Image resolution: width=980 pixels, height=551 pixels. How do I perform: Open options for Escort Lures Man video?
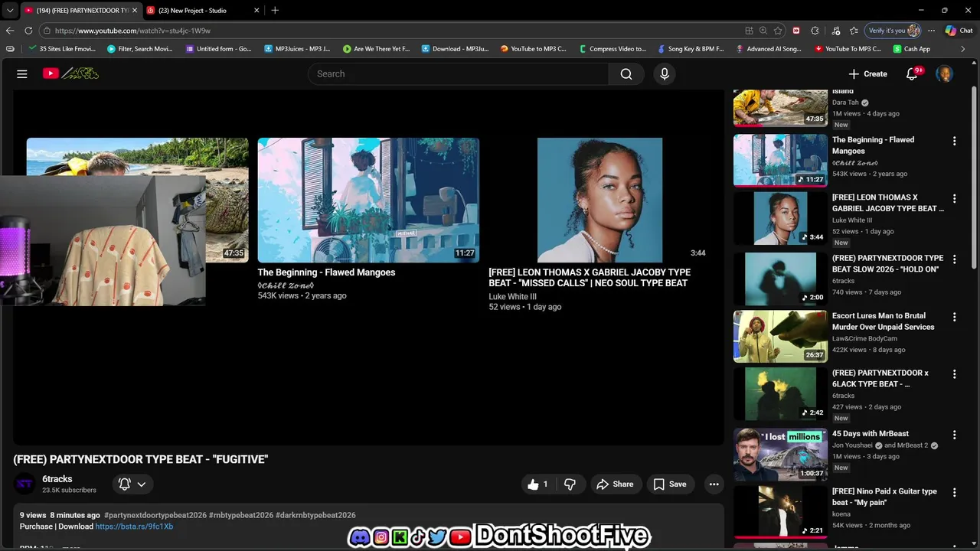click(954, 317)
